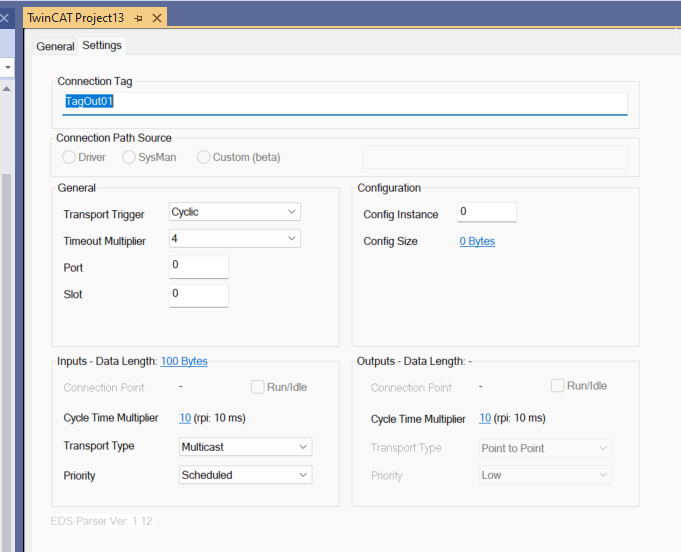Click Outputs Cycle Time Multiplier 10 link

[485, 418]
